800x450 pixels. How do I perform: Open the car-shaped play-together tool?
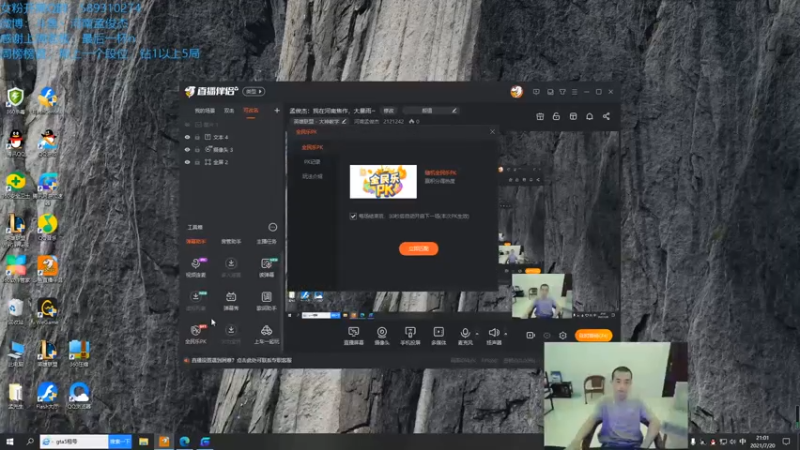[266, 334]
